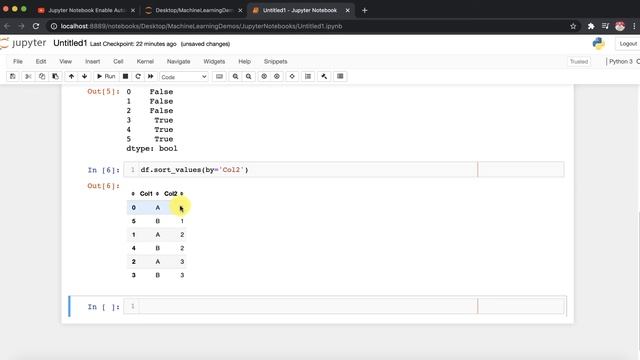Close the Untitled1 - Jupyter Notebook tab

pos(347,11)
